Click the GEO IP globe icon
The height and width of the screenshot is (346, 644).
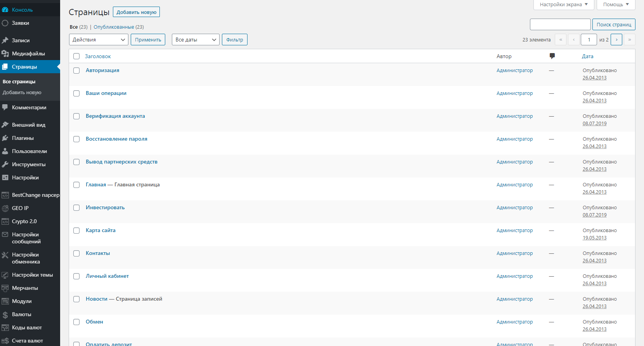click(5, 208)
